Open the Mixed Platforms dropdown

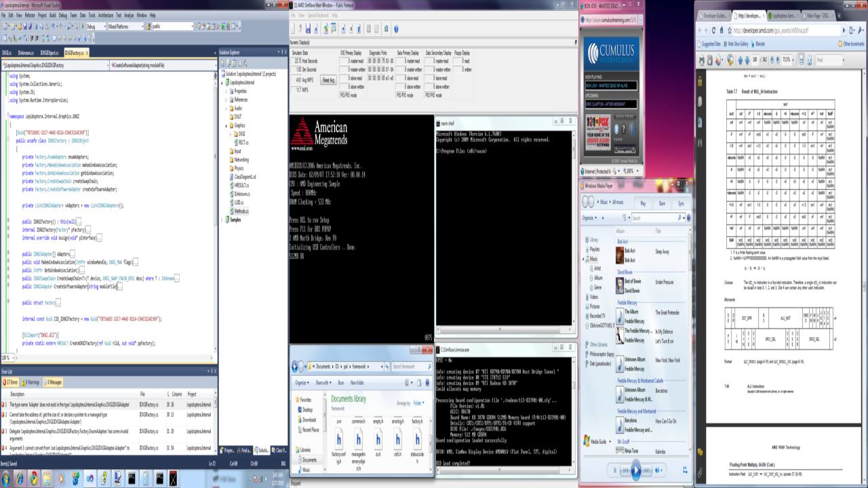pos(125,26)
